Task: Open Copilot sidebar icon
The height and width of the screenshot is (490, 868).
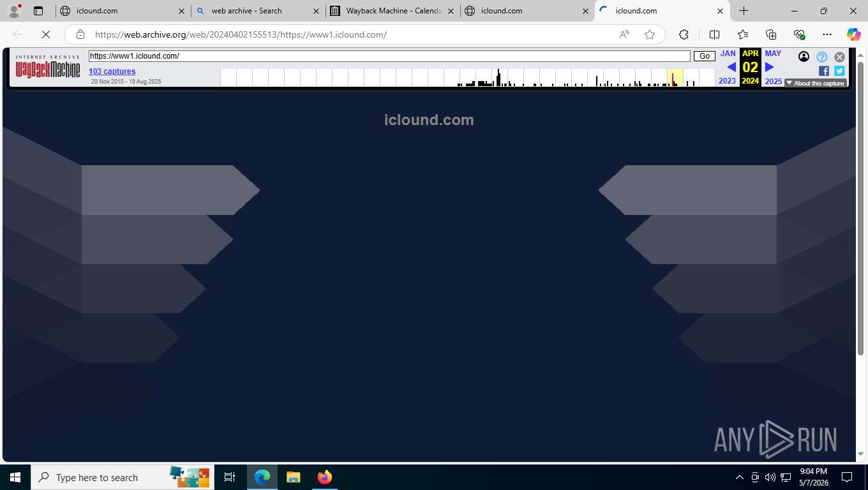Action: [x=853, y=34]
